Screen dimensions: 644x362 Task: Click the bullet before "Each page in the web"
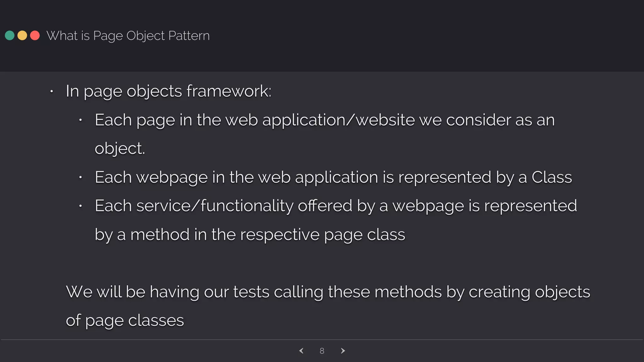[80, 120]
